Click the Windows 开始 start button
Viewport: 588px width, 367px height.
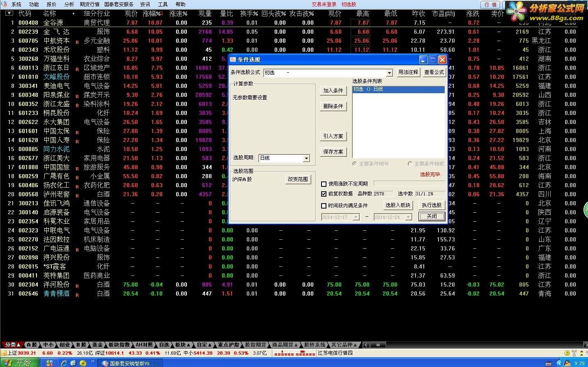[x=19, y=362]
